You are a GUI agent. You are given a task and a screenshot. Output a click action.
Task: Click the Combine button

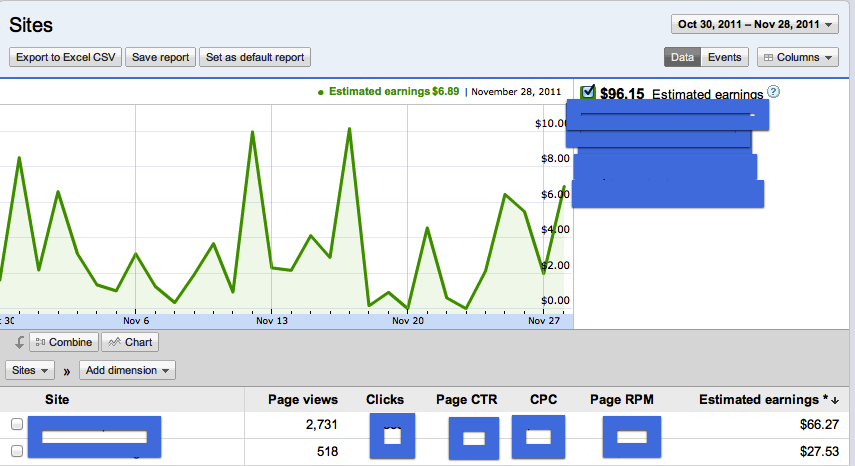pyautogui.click(x=64, y=342)
